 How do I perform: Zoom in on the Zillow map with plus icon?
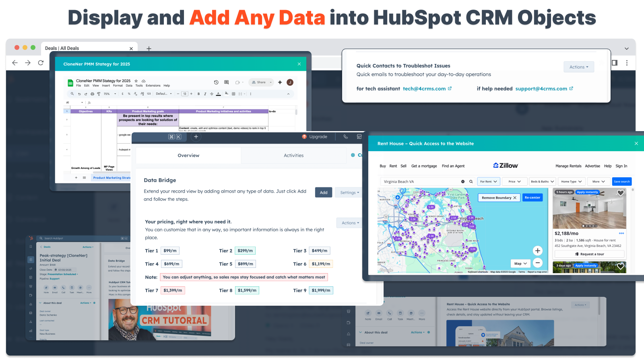coord(538,250)
